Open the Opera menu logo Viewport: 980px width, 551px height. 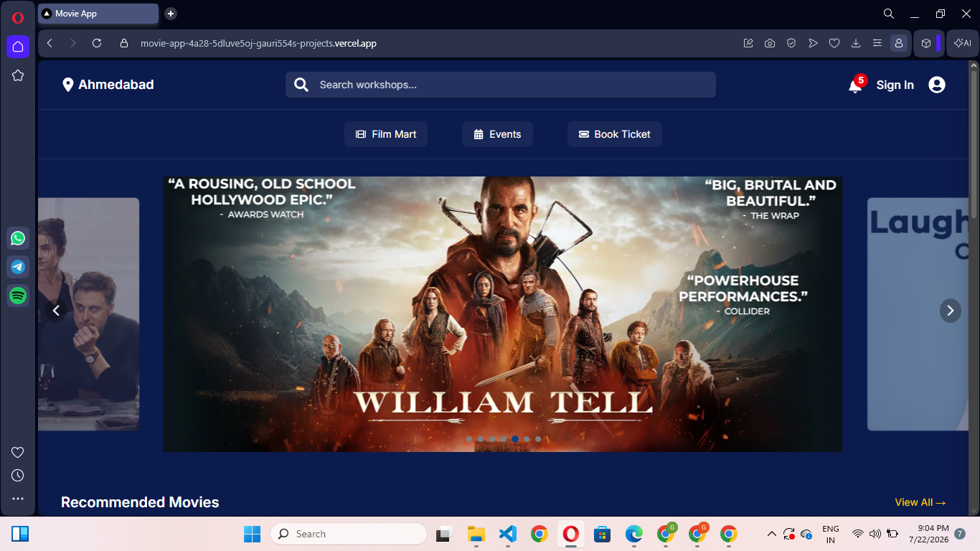click(x=18, y=18)
